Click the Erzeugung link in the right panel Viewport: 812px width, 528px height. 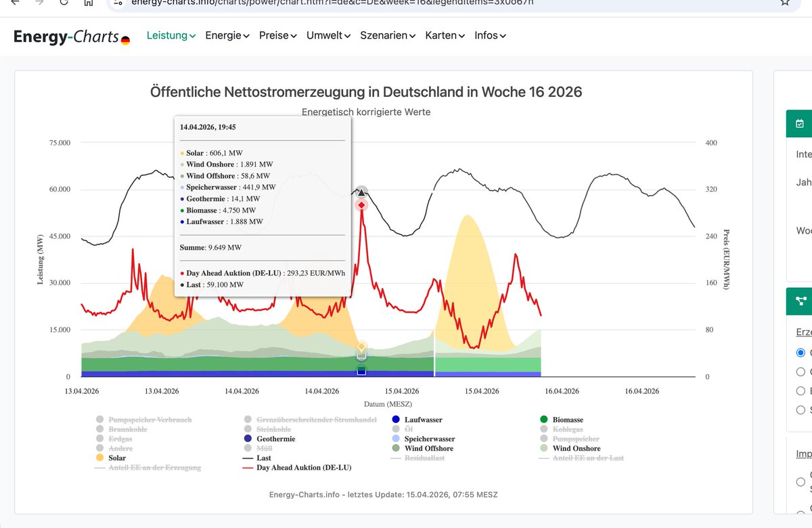[x=805, y=332]
